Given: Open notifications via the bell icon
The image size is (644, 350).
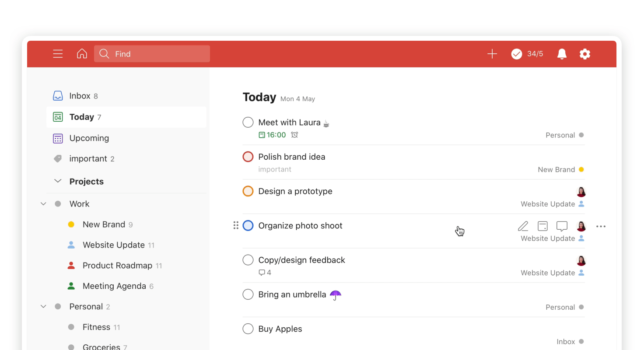Looking at the screenshot, I should pyautogui.click(x=562, y=54).
